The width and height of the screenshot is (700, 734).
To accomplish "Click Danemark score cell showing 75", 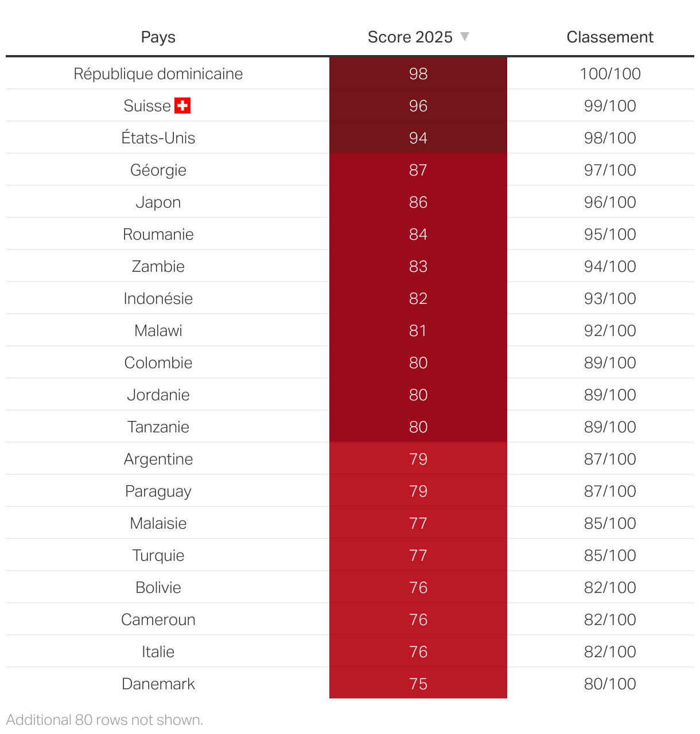I will coord(418,684).
